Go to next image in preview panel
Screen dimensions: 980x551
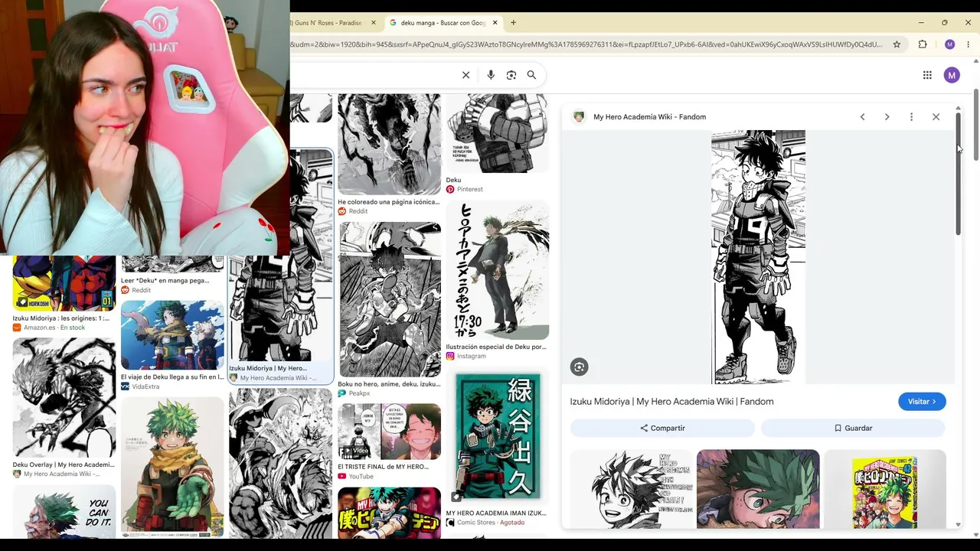click(887, 117)
